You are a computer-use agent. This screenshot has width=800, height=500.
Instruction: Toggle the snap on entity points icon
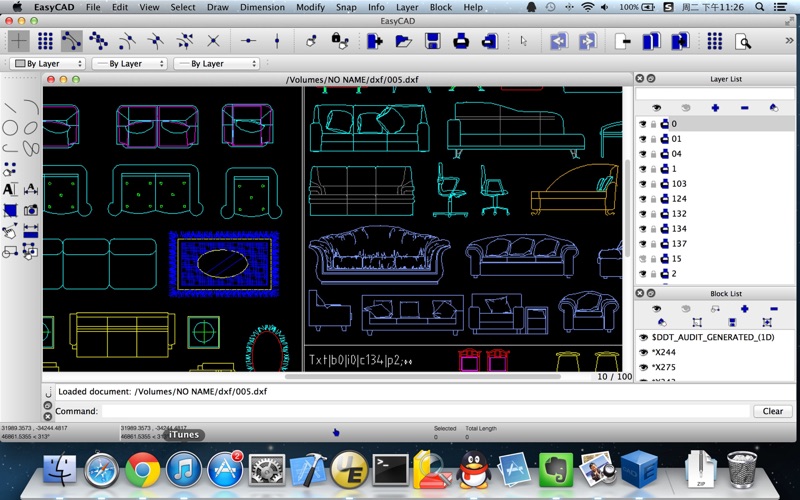pos(98,41)
